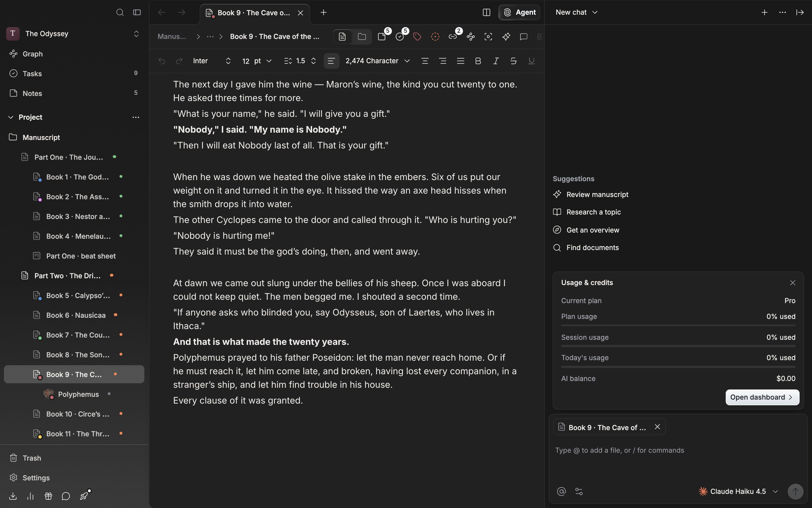
Task: Click the Manus... breadcrumb
Action: (172, 37)
